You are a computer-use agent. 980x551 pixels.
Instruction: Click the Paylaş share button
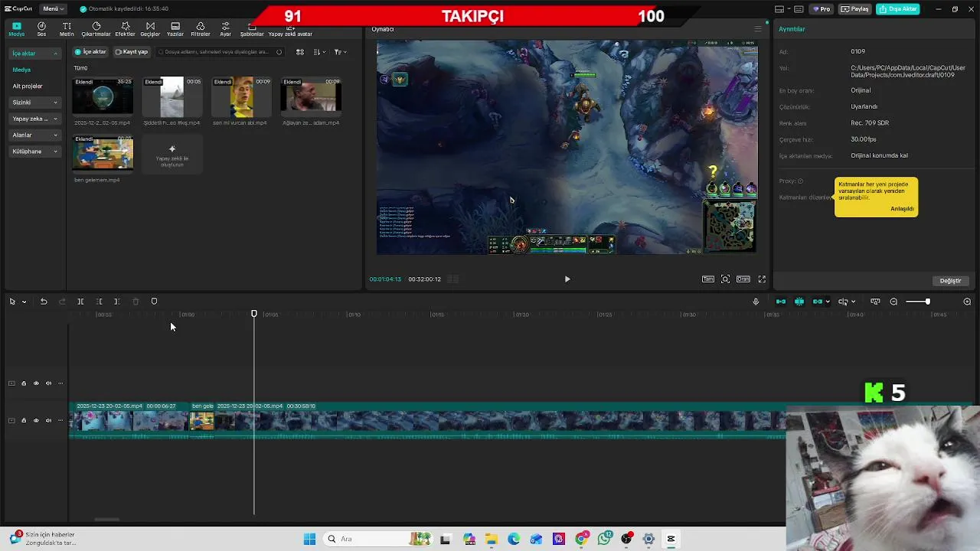click(855, 9)
